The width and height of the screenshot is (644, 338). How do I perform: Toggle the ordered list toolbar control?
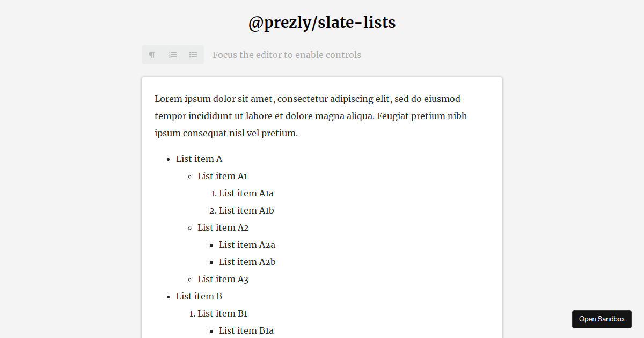[172, 54]
